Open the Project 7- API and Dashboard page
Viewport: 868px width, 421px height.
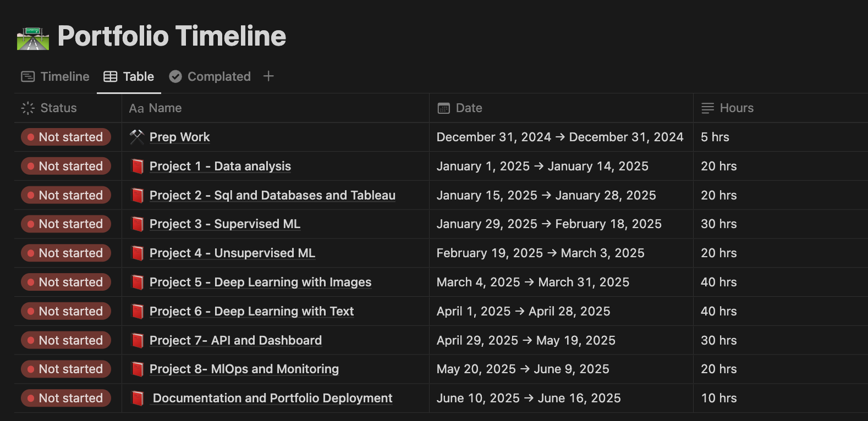(235, 341)
